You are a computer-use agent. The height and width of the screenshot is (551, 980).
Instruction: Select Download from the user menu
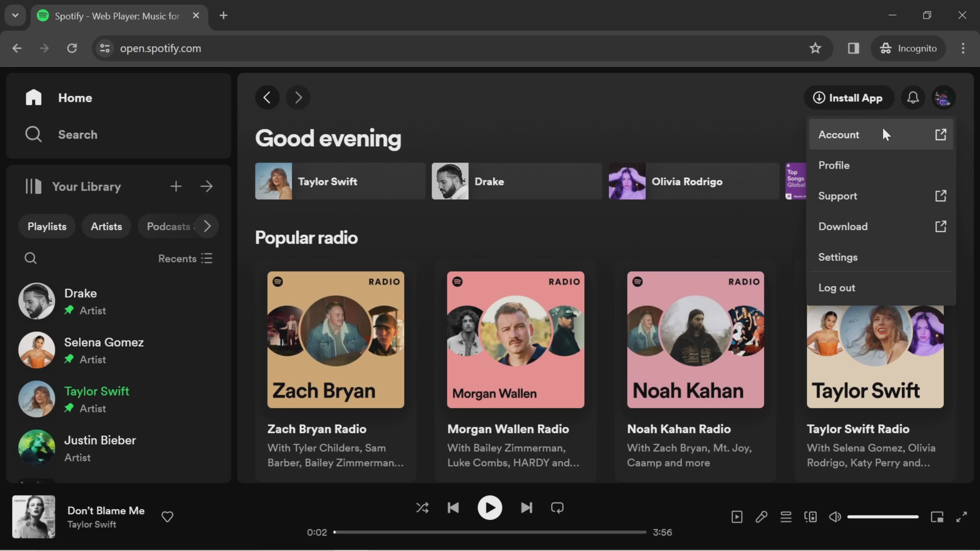881,227
